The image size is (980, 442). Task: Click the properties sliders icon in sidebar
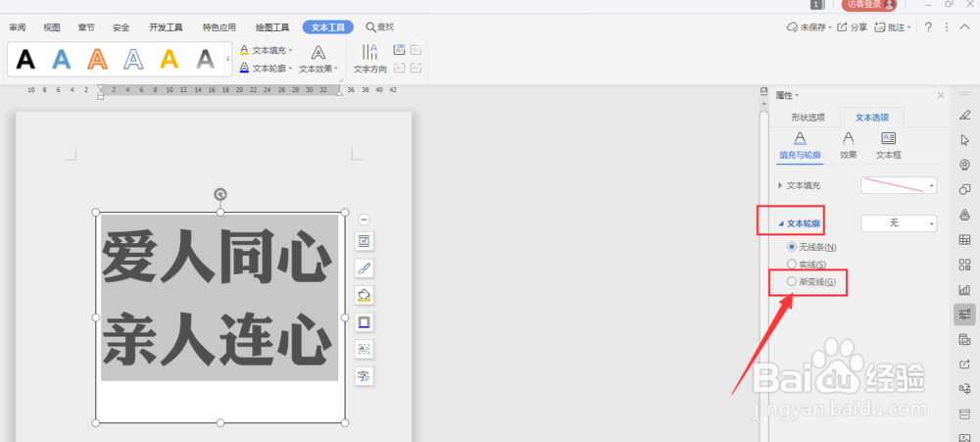click(x=964, y=314)
